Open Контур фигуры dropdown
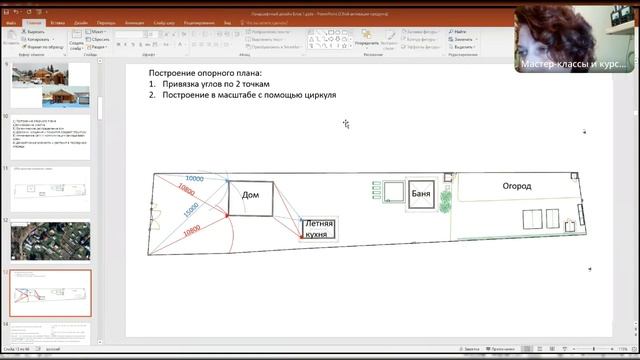This screenshot has width=640, height=360. coord(419,39)
